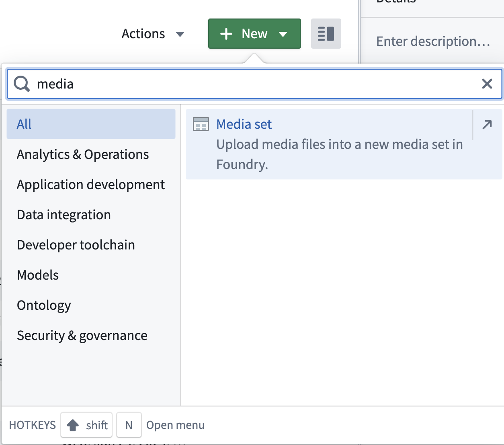Screen dimensions: 504x445
Task: Click the N key badge in hotkeys footer
Action: 129,425
